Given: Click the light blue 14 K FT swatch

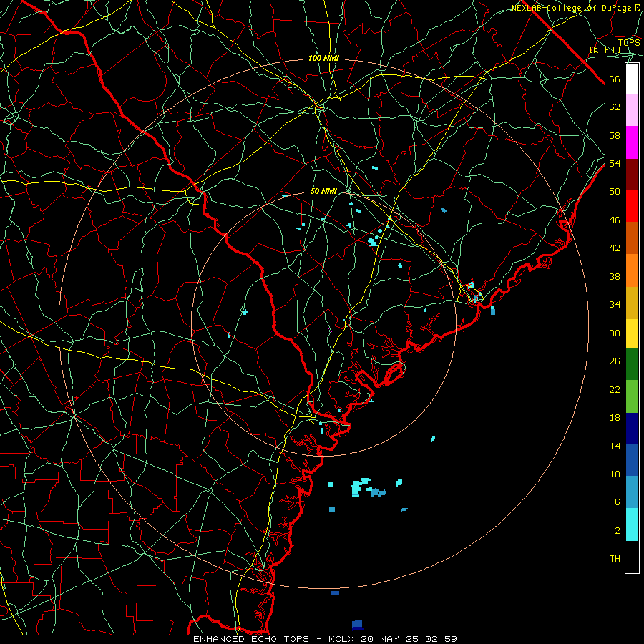Looking at the screenshot, I should [632, 492].
